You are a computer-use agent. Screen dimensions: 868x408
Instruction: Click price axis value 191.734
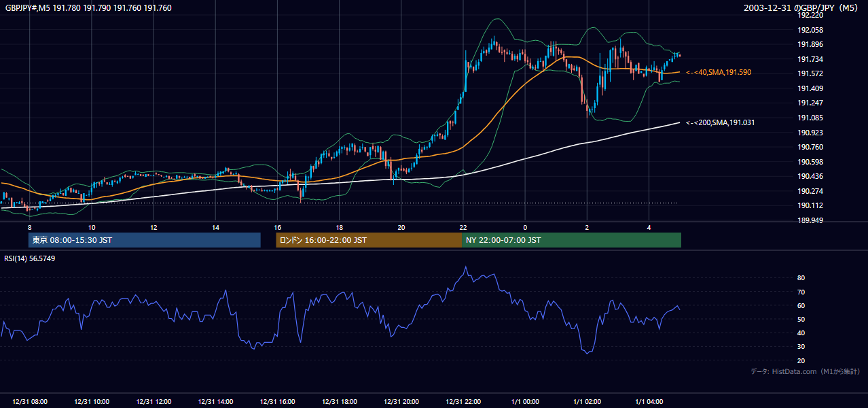click(x=810, y=59)
